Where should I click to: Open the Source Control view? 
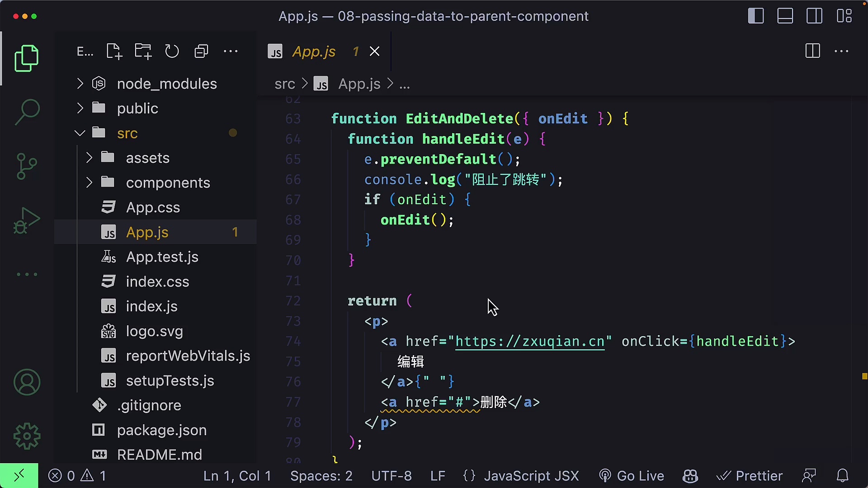tap(27, 166)
